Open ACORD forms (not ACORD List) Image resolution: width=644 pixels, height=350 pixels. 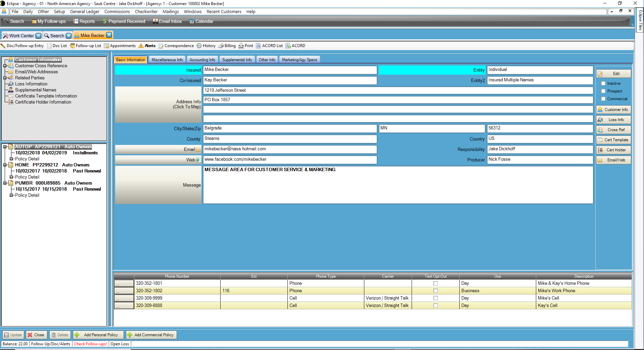[x=295, y=46]
